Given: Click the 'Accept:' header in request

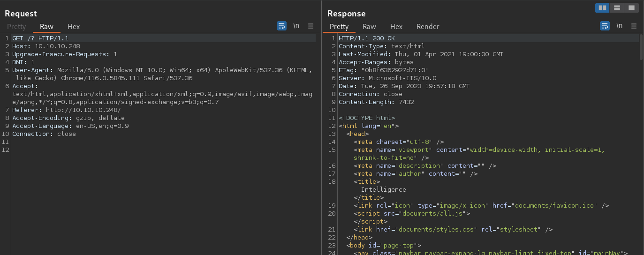Looking at the screenshot, I should coord(162,94).
